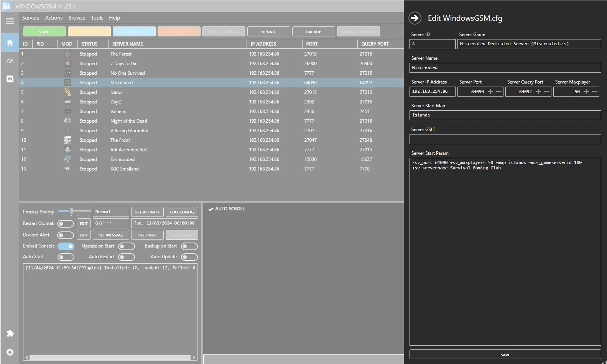Disable the Embed Console switch
607x364 pixels.
pyautogui.click(x=66, y=246)
